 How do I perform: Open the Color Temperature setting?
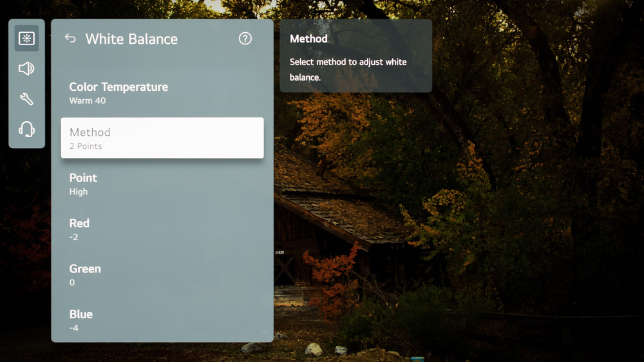[118, 87]
